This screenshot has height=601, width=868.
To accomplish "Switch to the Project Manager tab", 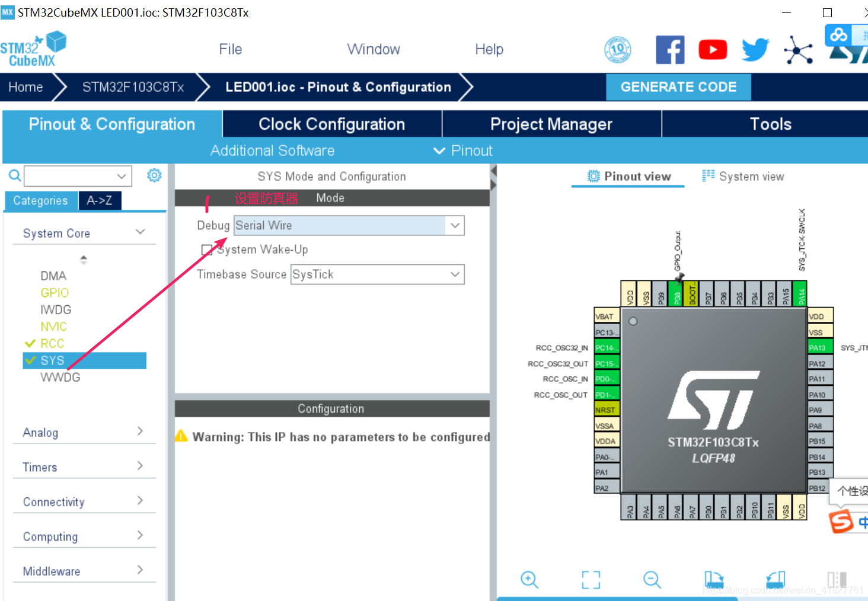I will pyautogui.click(x=551, y=124).
